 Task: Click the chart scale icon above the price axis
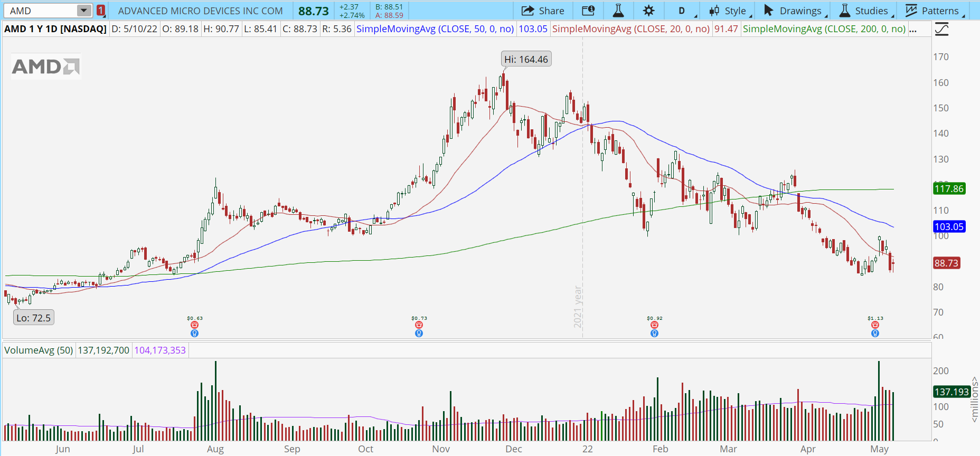(941, 29)
